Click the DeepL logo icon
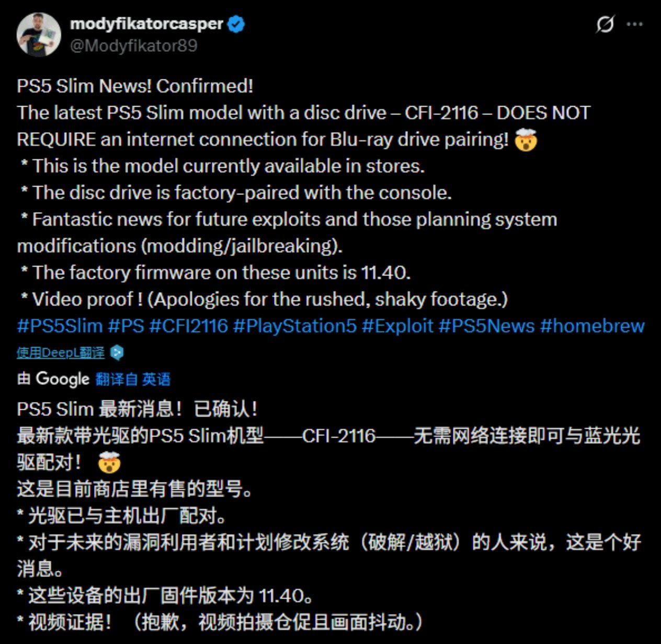661x644 pixels. tap(117, 353)
